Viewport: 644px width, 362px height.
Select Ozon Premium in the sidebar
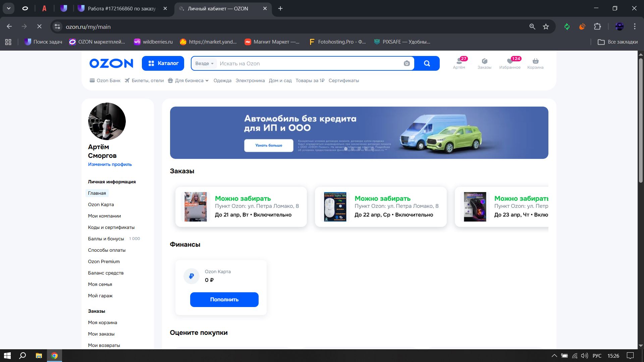click(104, 261)
